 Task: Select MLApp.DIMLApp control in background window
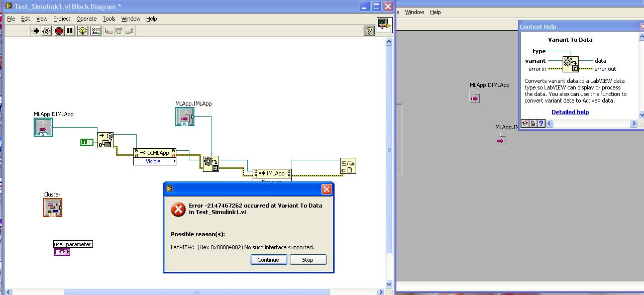click(x=474, y=97)
